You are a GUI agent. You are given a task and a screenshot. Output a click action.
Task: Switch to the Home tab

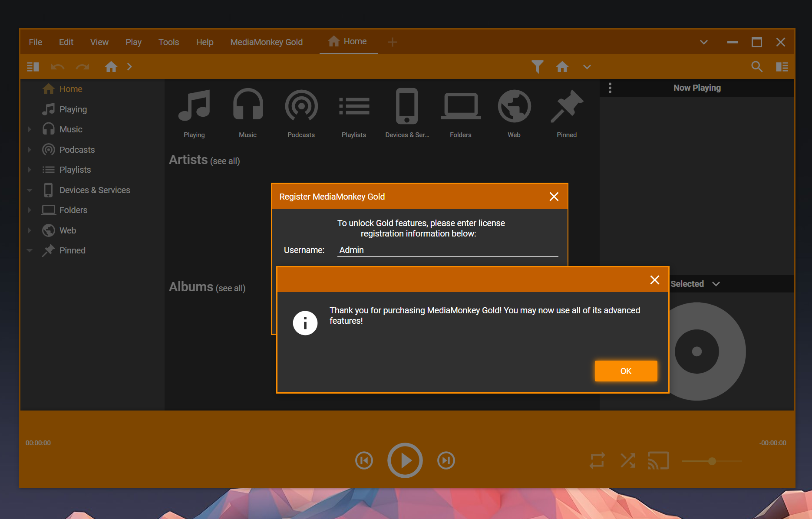349,42
